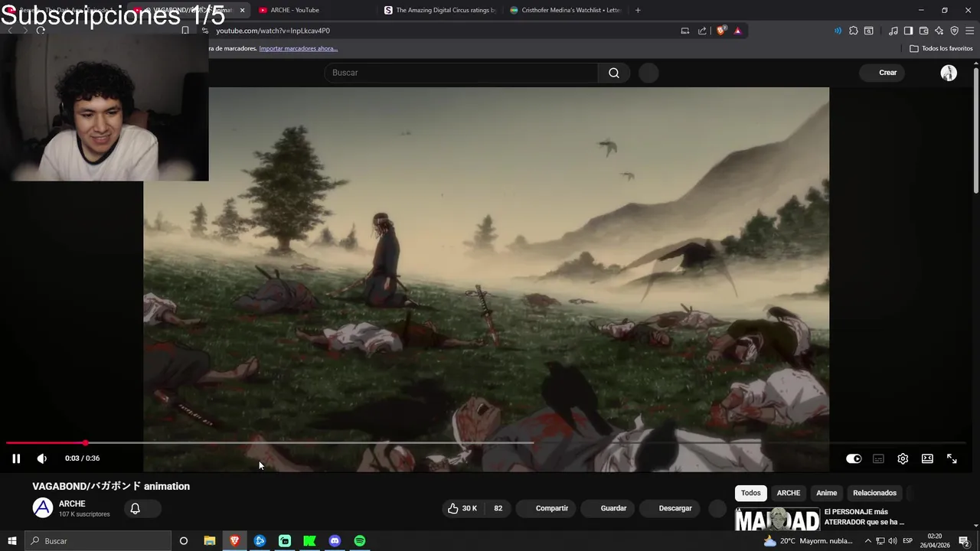Open the weather widget 20°C Mayorm. nubla
Image resolution: width=980 pixels, height=551 pixels.
click(x=807, y=541)
